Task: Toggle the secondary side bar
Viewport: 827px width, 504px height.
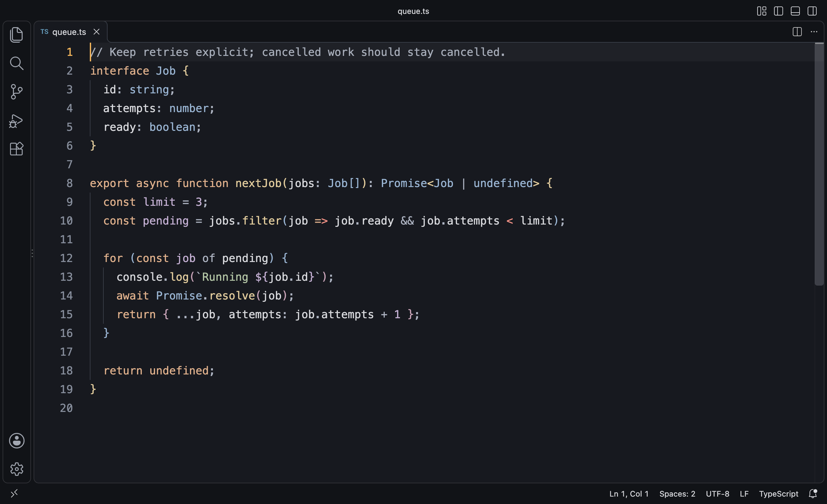Action: tap(812, 11)
